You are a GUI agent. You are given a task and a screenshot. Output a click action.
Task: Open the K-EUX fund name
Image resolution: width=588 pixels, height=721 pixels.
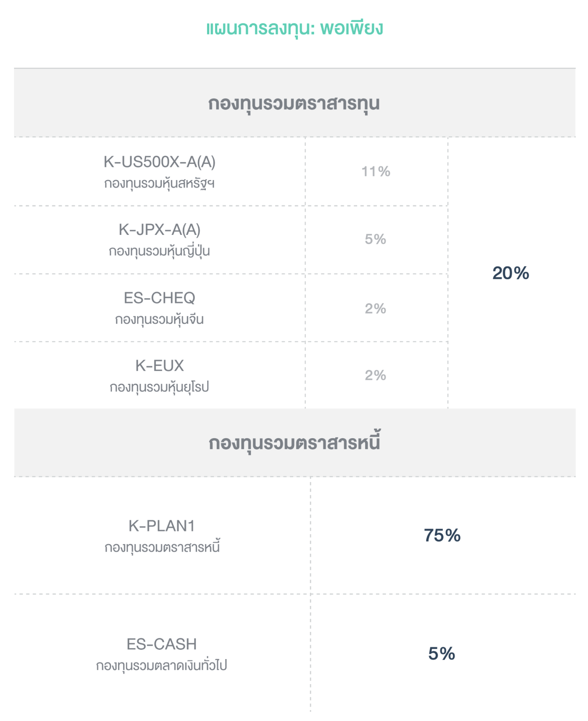click(159, 366)
